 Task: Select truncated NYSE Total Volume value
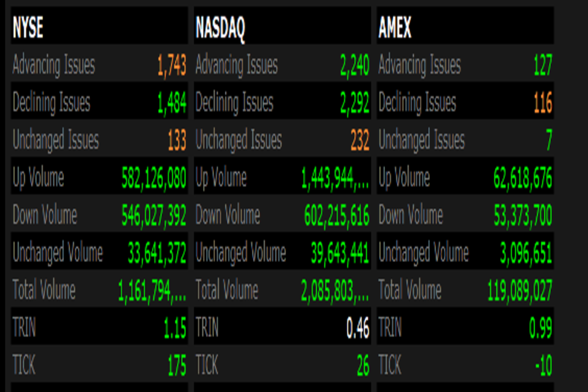pyautogui.click(x=152, y=291)
